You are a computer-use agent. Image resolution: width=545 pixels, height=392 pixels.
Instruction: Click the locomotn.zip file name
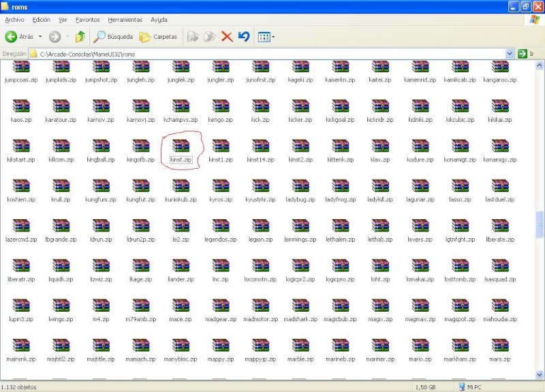(260, 280)
